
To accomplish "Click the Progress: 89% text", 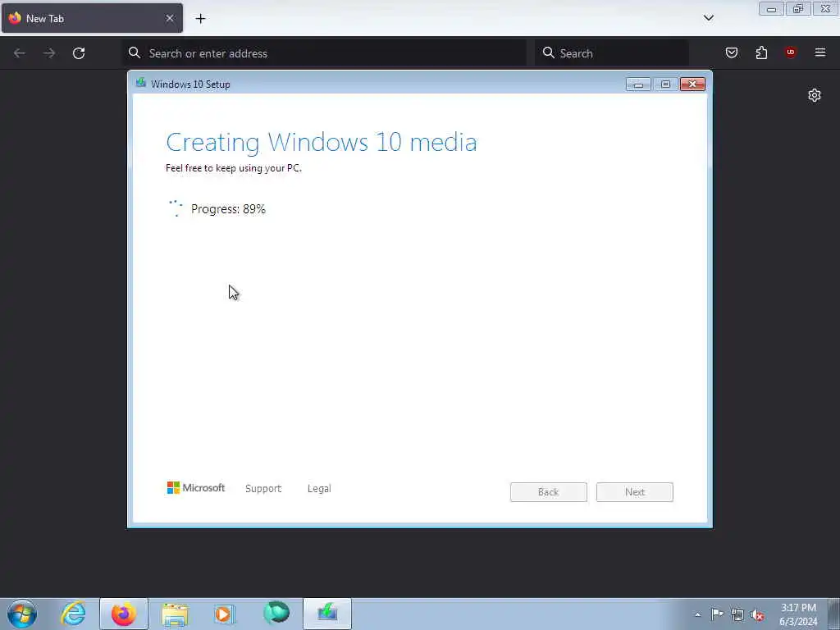I will [x=228, y=209].
